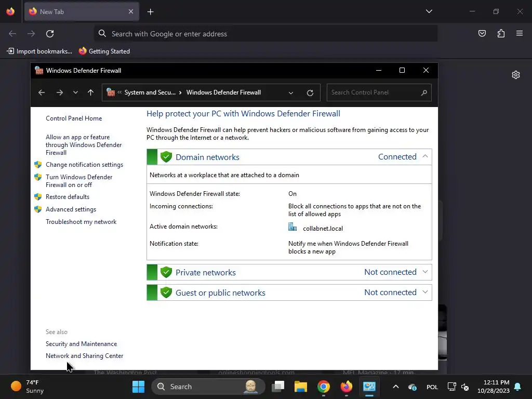Show hidden system tray icons

click(x=395, y=387)
